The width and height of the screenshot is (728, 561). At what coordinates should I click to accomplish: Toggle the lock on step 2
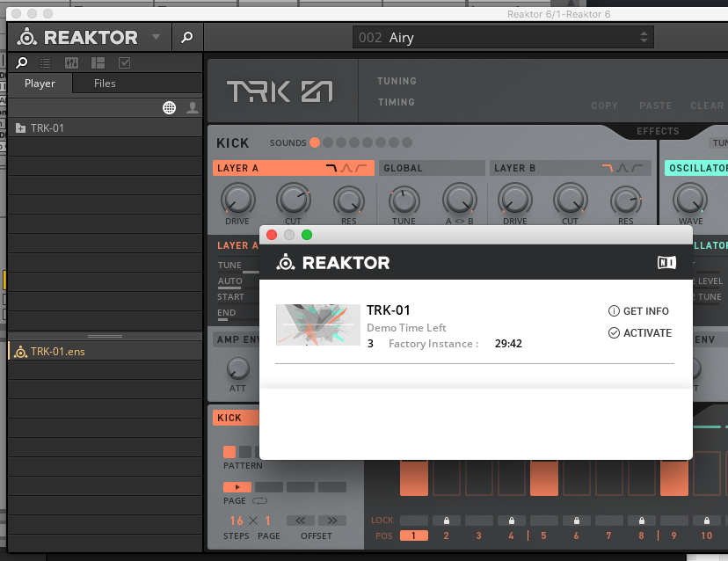pos(447,521)
